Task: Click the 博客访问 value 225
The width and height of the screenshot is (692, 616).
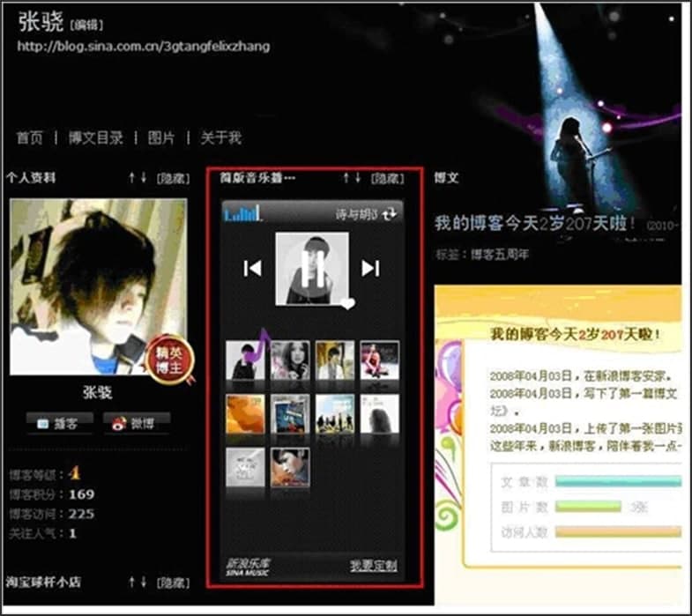Action: point(82,514)
